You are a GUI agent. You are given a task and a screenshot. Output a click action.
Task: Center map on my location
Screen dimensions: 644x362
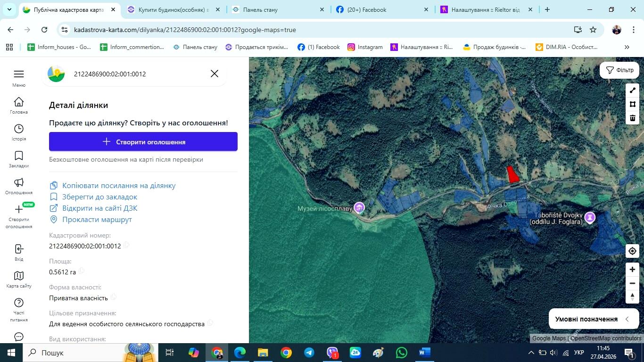pos(633,251)
